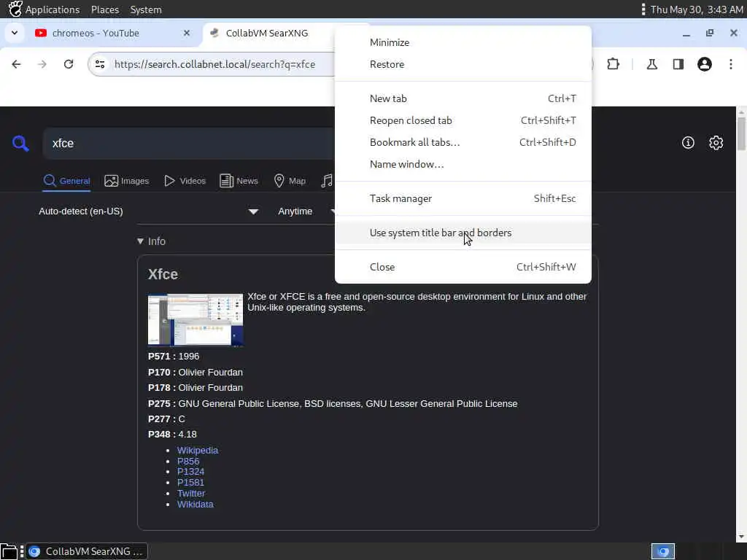This screenshot has height=560, width=747.
Task: Click the P277 : C row
Action: tap(166, 419)
